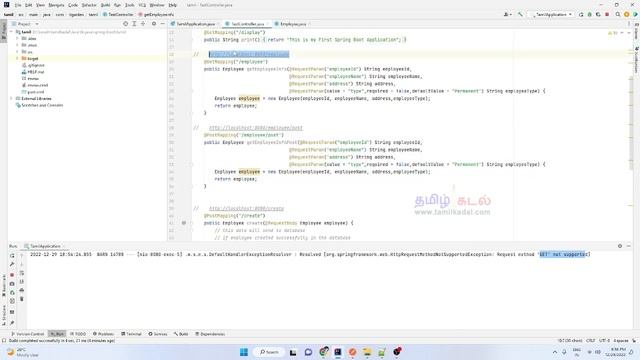Open the Terminal tool window button

pyautogui.click(x=131, y=334)
